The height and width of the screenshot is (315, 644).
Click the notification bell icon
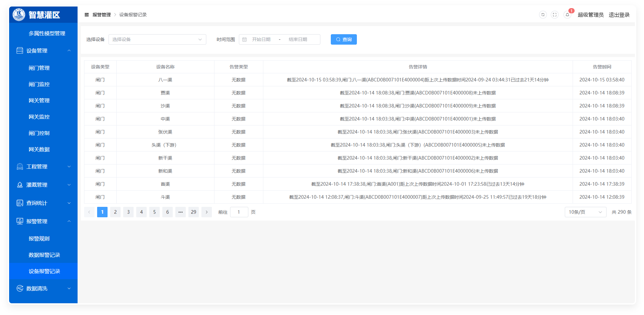pos(567,15)
